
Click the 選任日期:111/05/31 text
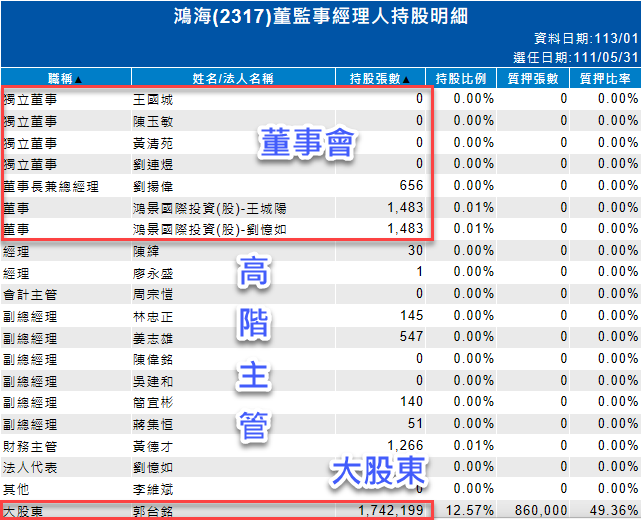point(576,57)
